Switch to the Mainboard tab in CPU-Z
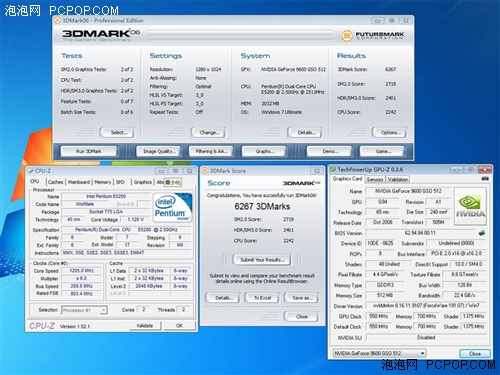500x375 pixels. (x=79, y=182)
